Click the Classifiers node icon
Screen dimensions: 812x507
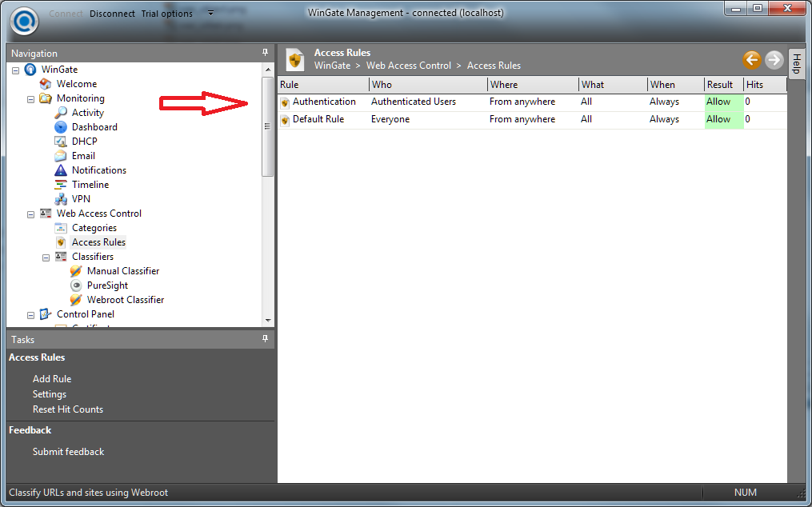[61, 257]
